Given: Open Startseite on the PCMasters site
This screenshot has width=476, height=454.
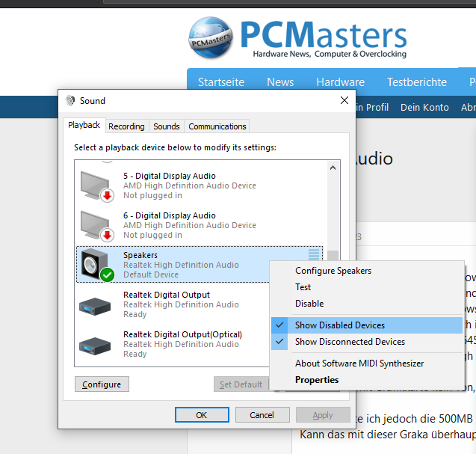Looking at the screenshot, I should pos(221,82).
